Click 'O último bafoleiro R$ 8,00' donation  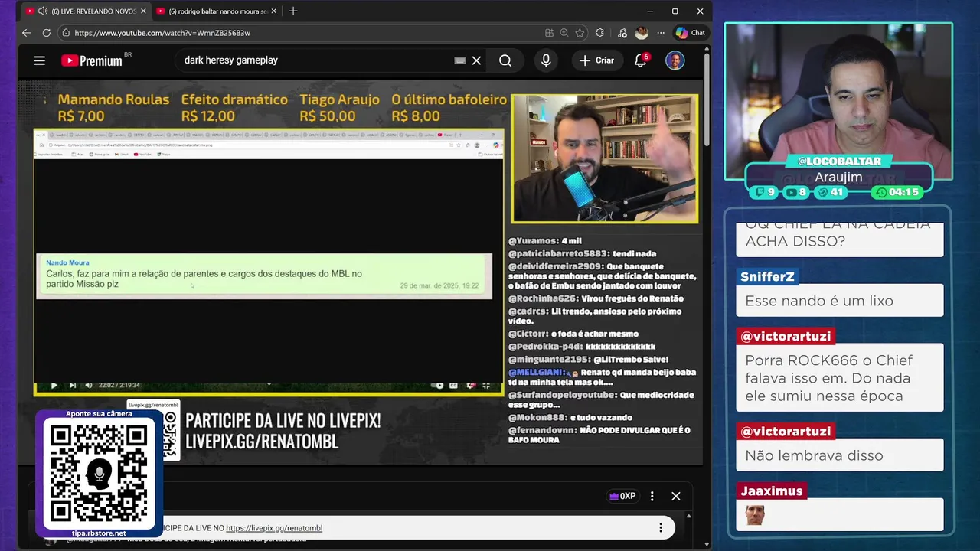click(449, 108)
